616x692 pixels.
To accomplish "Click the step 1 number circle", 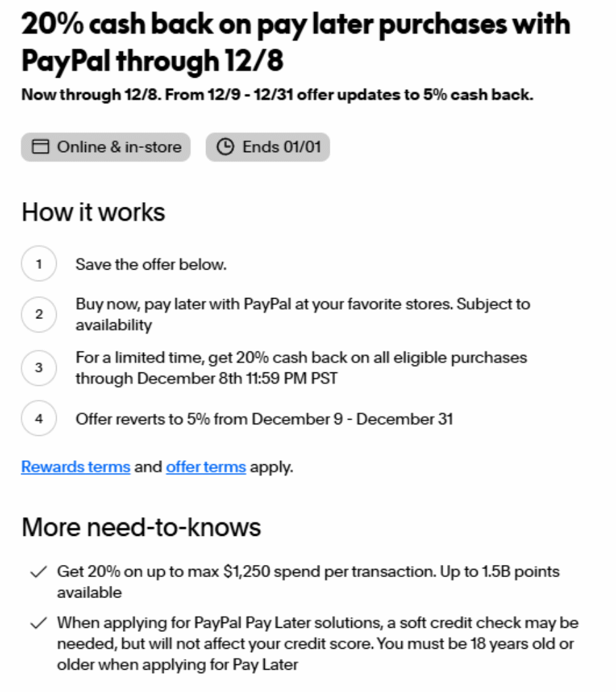I will 39,264.
